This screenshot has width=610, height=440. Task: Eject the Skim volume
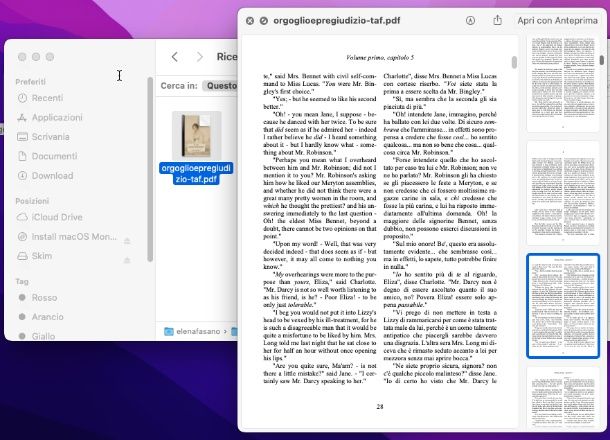(x=127, y=260)
